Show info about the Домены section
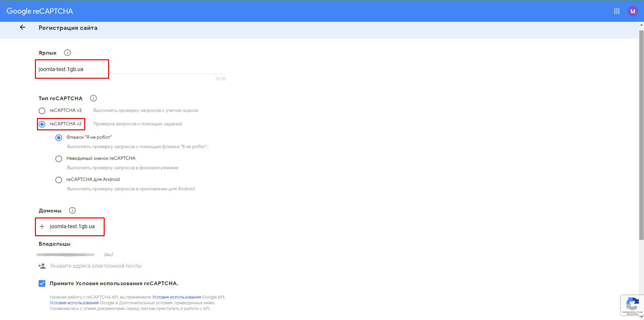Screen dimensions: 644x320 (x=72, y=210)
